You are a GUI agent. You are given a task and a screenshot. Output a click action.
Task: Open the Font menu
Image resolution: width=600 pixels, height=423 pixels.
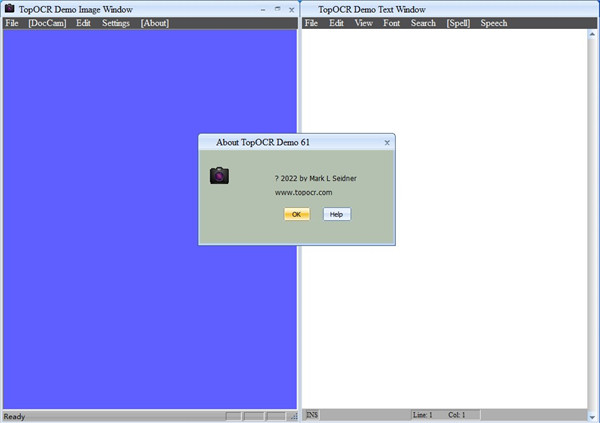[391, 23]
